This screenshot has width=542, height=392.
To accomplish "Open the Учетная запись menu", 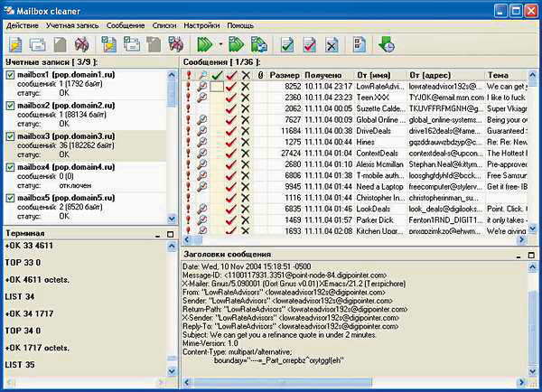I will [x=72, y=25].
